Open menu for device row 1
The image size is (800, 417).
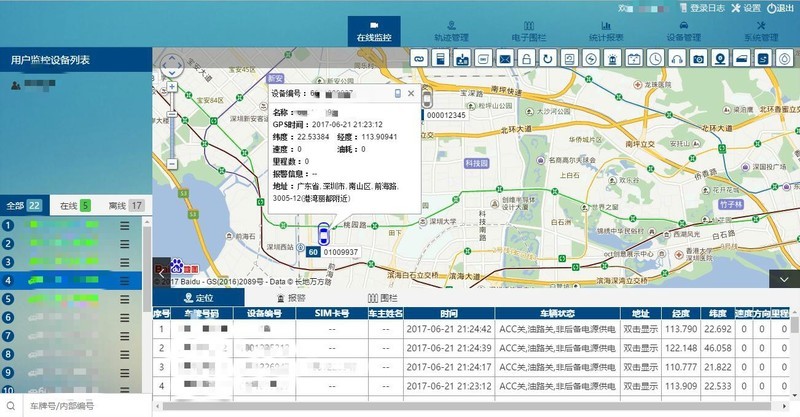124,225
